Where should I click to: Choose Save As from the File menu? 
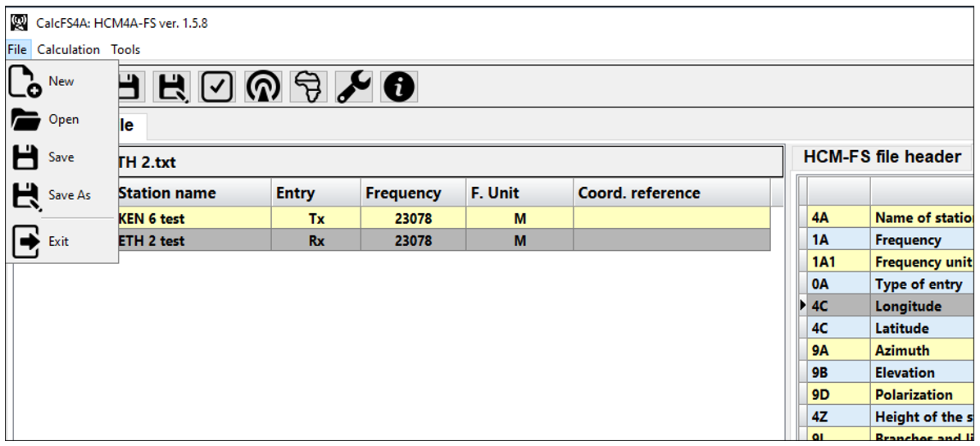coord(61,195)
